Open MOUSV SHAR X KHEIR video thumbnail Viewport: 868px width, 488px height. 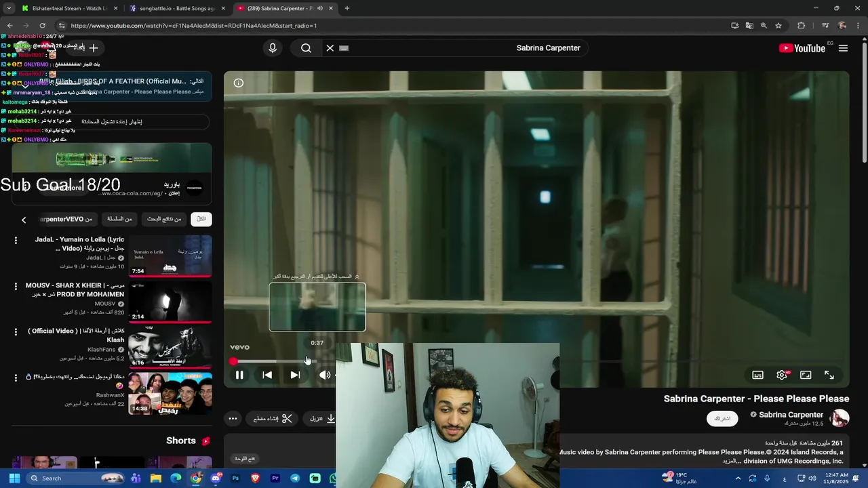(170, 302)
